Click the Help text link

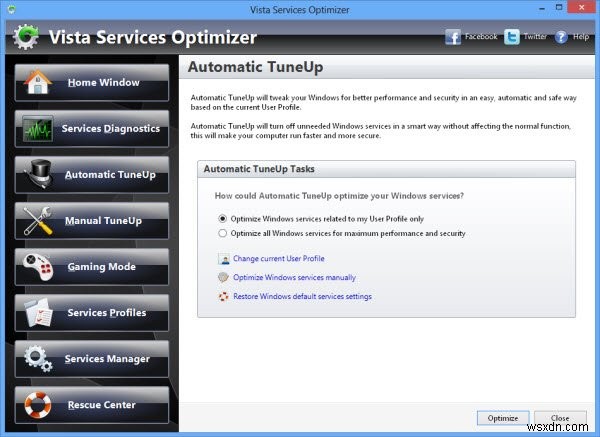click(580, 37)
